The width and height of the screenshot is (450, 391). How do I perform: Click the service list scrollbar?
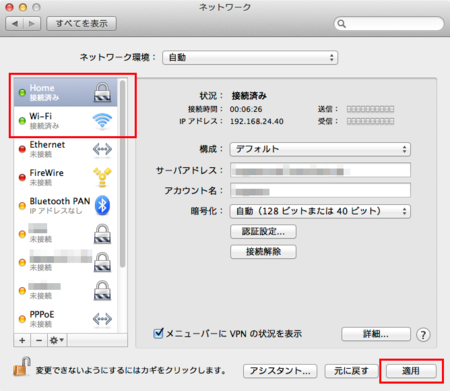point(122,173)
